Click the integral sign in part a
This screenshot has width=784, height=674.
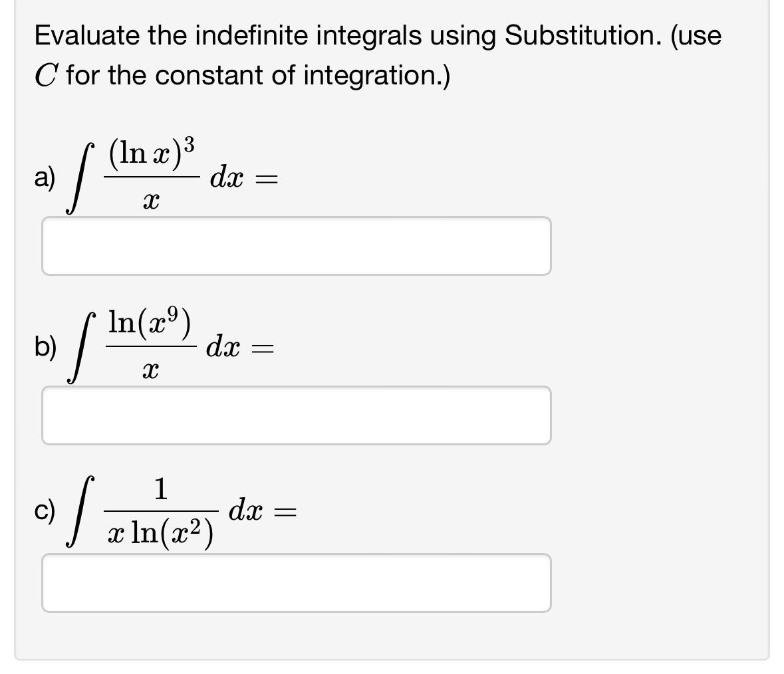(x=80, y=178)
